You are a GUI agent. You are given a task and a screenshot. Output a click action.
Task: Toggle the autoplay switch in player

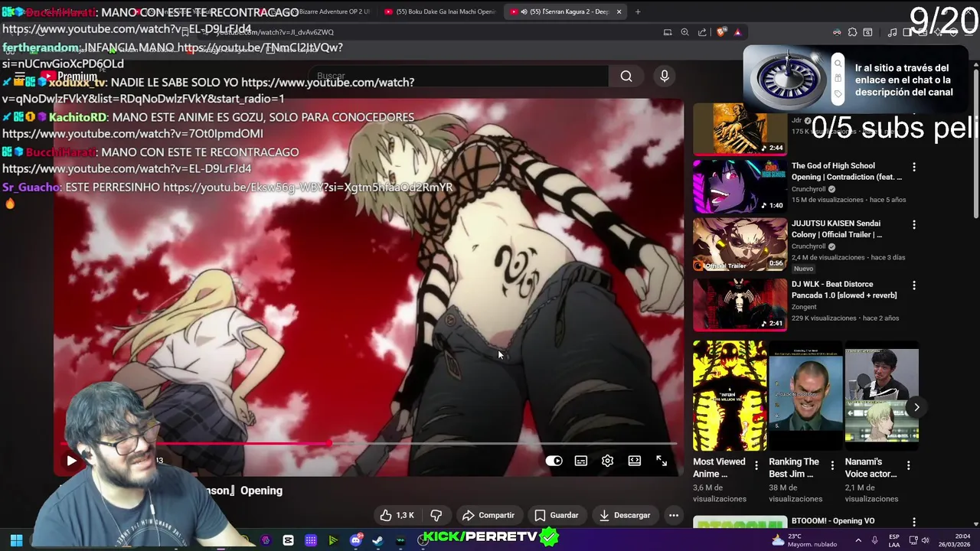[554, 461]
